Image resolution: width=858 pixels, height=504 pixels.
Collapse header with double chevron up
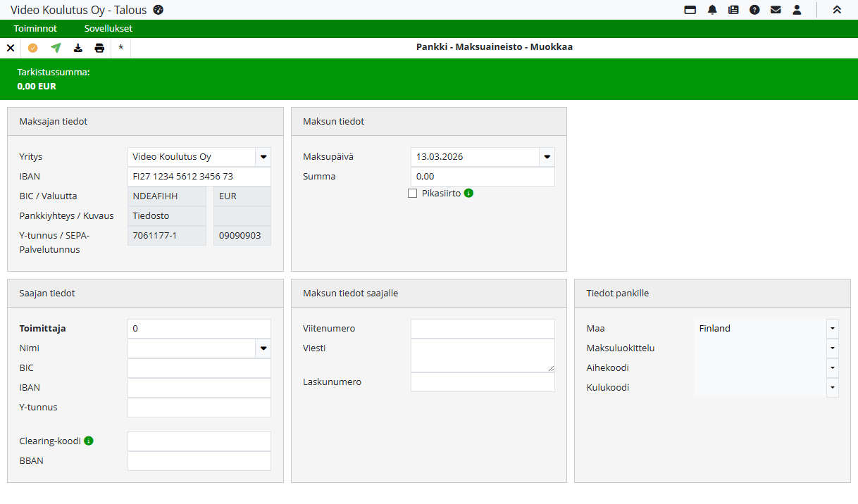coord(837,10)
